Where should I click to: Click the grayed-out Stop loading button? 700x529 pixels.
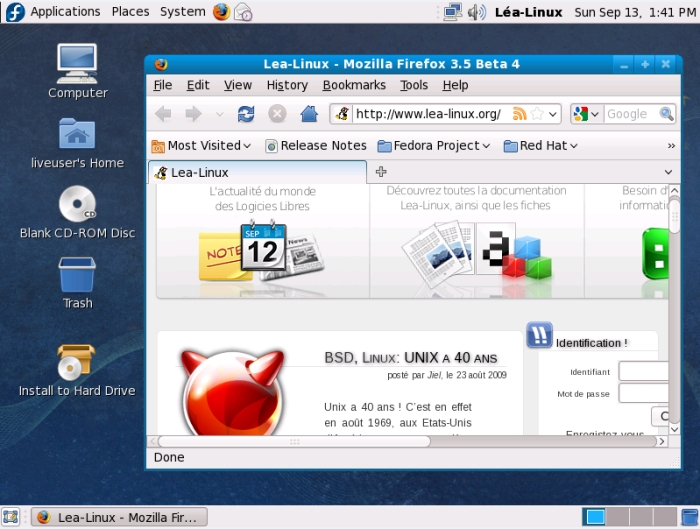click(277, 114)
